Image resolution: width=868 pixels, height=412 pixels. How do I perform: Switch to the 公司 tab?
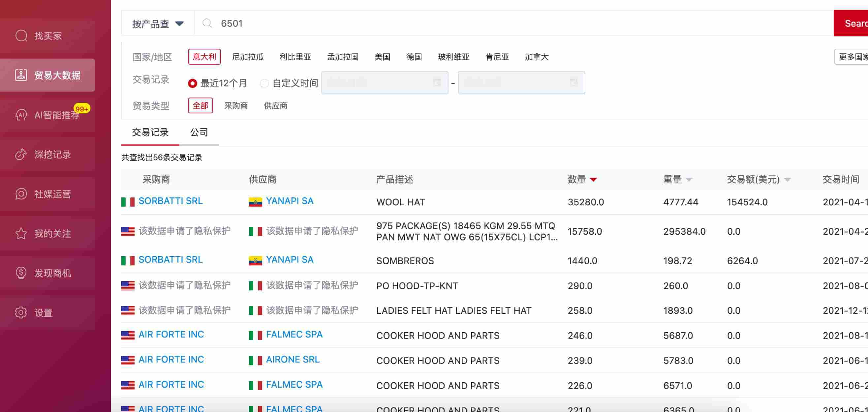[x=199, y=132]
